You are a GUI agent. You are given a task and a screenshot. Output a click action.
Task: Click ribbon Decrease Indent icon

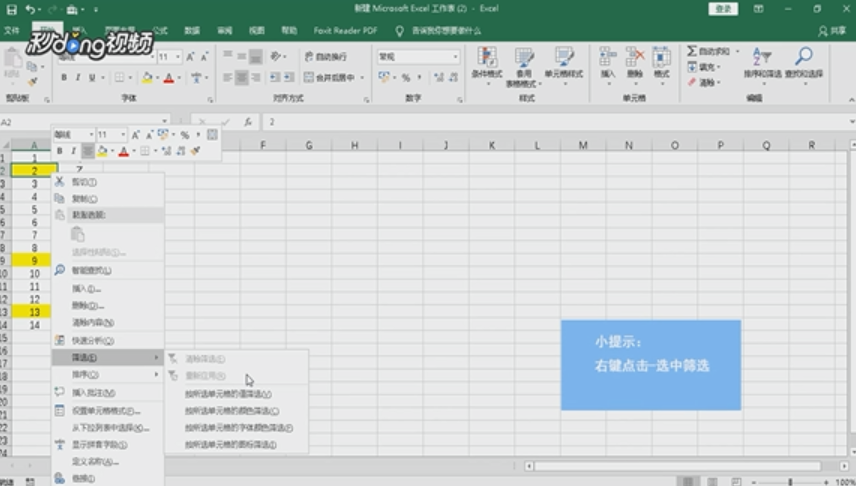tap(275, 78)
